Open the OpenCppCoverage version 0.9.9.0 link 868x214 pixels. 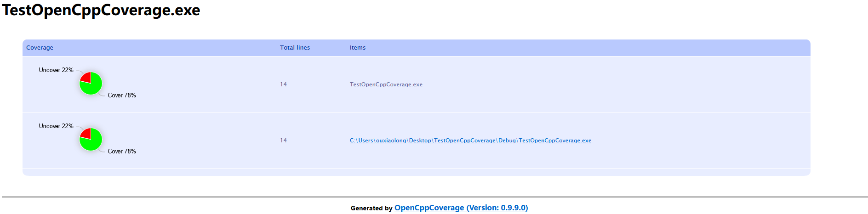click(461, 208)
